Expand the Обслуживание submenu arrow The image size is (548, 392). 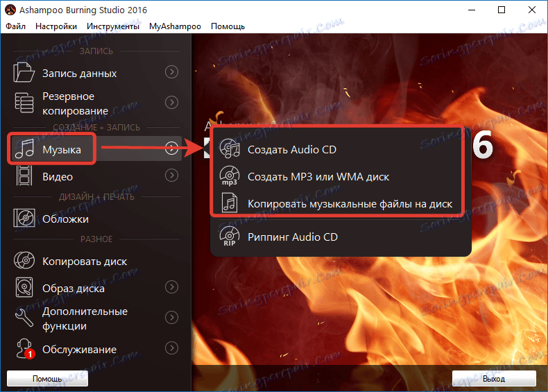[x=171, y=348]
